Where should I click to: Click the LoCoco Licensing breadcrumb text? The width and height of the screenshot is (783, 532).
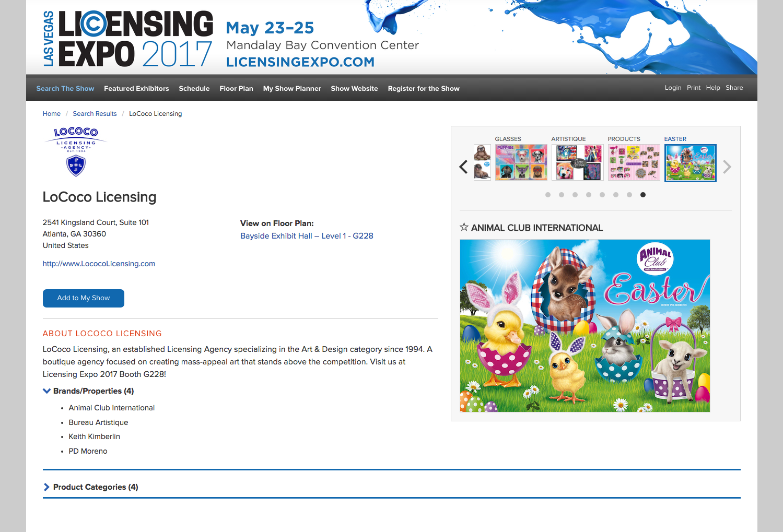pos(156,114)
